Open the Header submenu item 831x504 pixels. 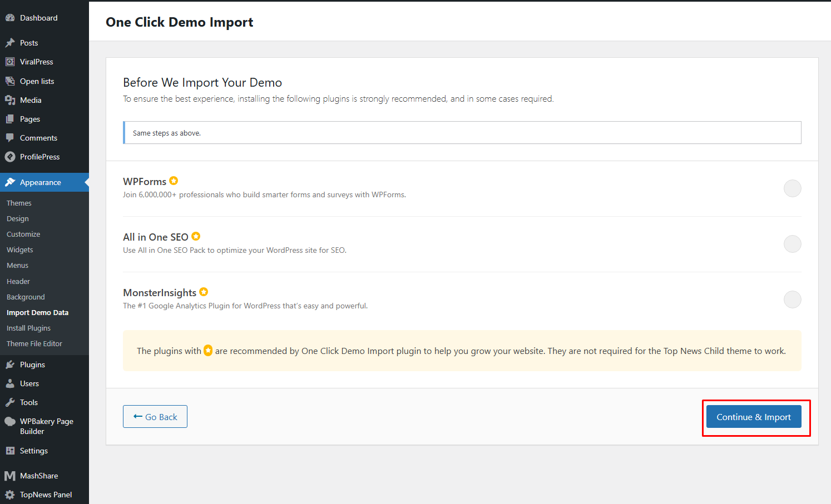(x=18, y=281)
